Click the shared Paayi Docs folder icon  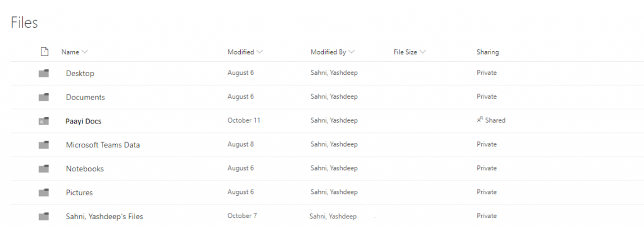tap(44, 121)
